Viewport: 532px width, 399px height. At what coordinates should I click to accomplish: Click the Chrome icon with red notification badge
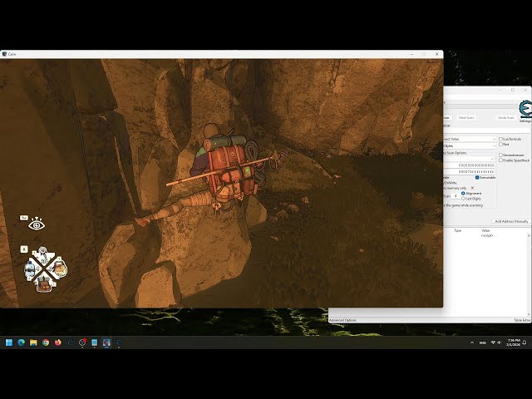[x=82, y=342]
